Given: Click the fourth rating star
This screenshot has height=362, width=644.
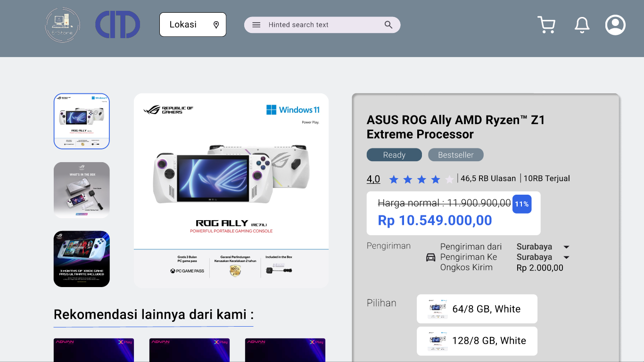Looking at the screenshot, I should point(436,179).
